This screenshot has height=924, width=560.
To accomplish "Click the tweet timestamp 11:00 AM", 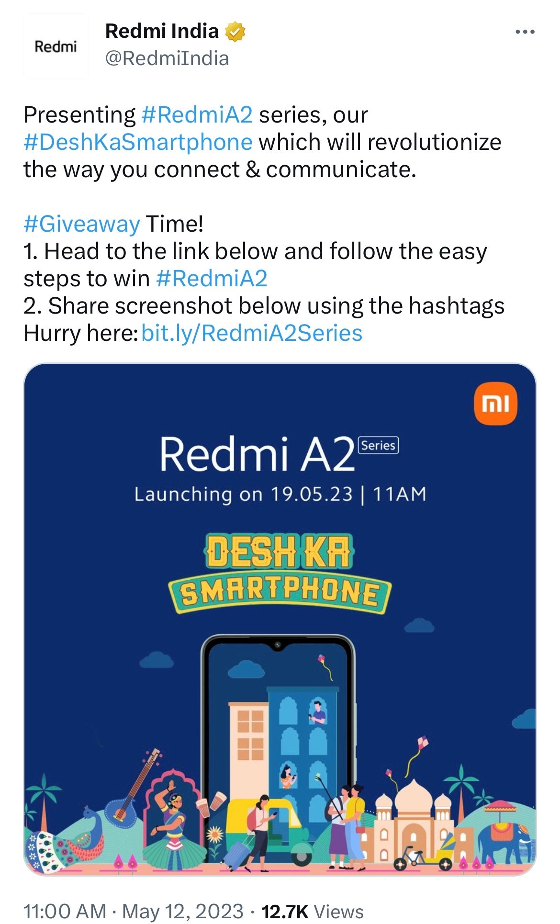I will (65, 911).
